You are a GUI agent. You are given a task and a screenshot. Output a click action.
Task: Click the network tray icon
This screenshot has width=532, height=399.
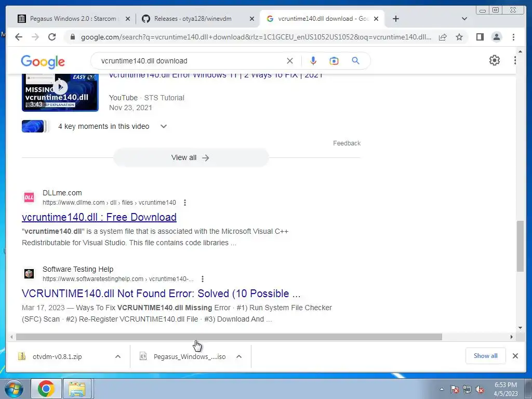coord(467,390)
